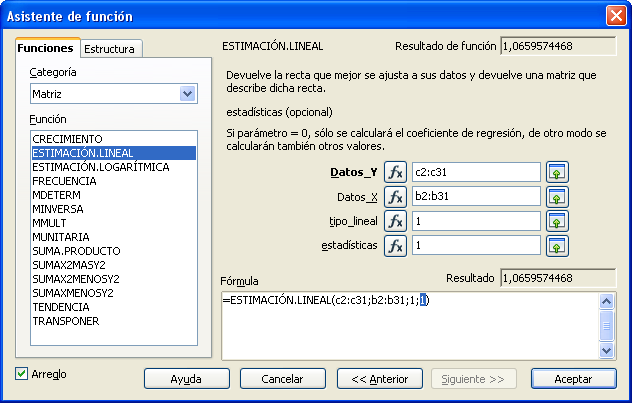Viewport: 632px width, 403px height.
Task: Choose MMULT from the Función list
Action: point(51,223)
